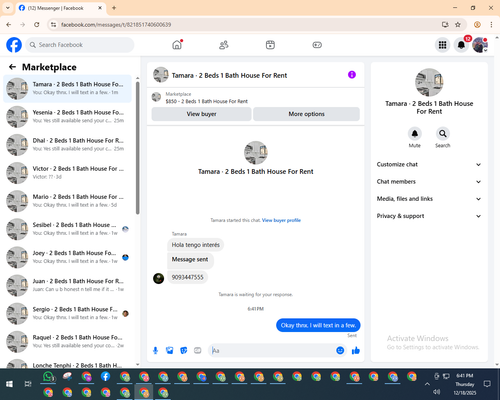The image size is (500, 400).
Task: Click the Search in conversation magnifier icon
Action: (x=443, y=134)
